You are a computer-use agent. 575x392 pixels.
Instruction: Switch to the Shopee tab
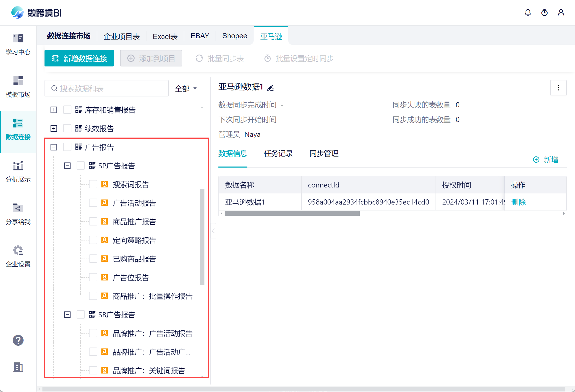pos(234,36)
